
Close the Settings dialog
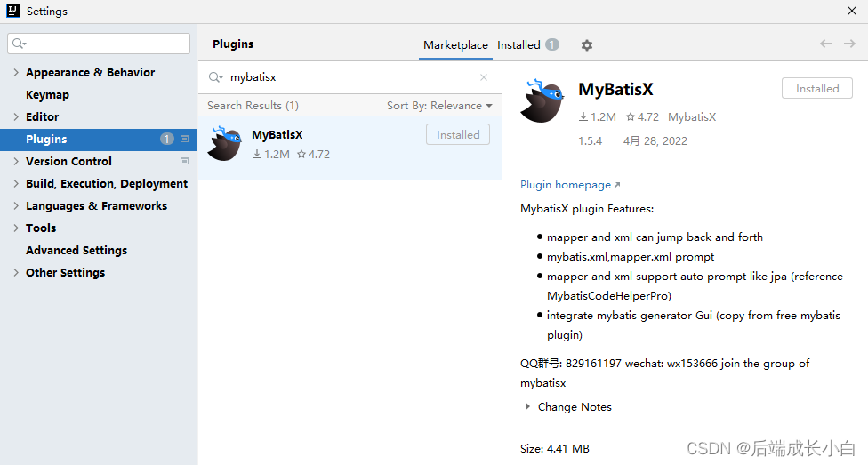click(x=852, y=11)
